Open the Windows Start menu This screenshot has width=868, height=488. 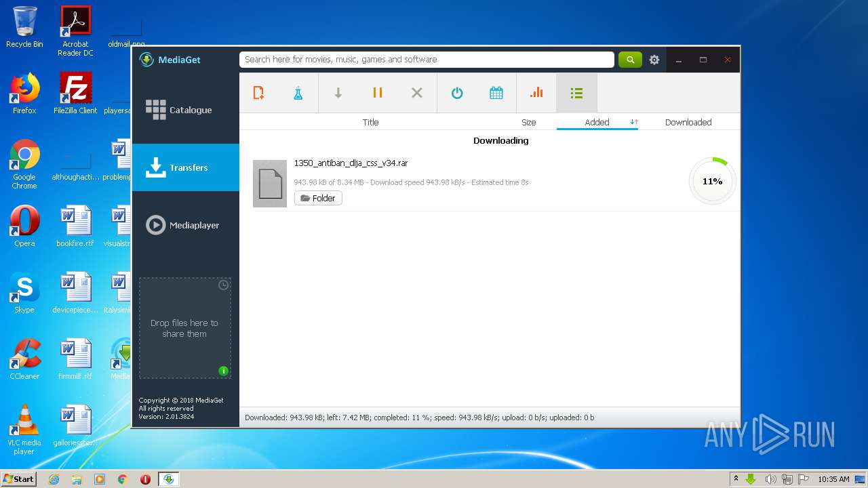click(x=19, y=479)
